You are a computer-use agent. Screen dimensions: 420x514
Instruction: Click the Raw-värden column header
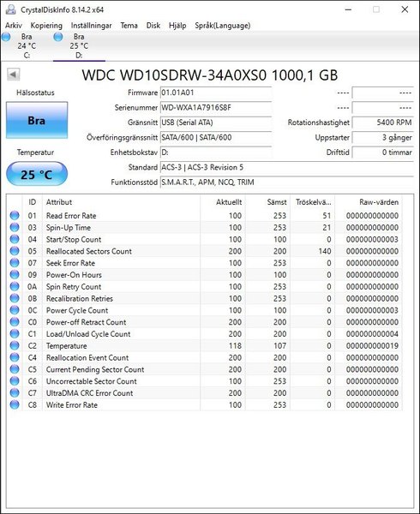click(369, 202)
